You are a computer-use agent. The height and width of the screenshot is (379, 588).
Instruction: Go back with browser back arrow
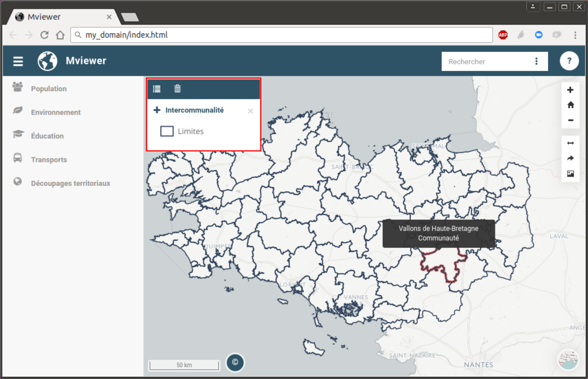pyautogui.click(x=13, y=35)
